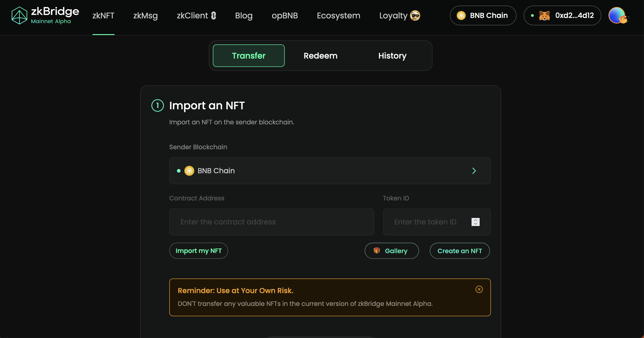The height and width of the screenshot is (338, 644).
Task: Open the BNB Chain network selector in header
Action: [483, 15]
